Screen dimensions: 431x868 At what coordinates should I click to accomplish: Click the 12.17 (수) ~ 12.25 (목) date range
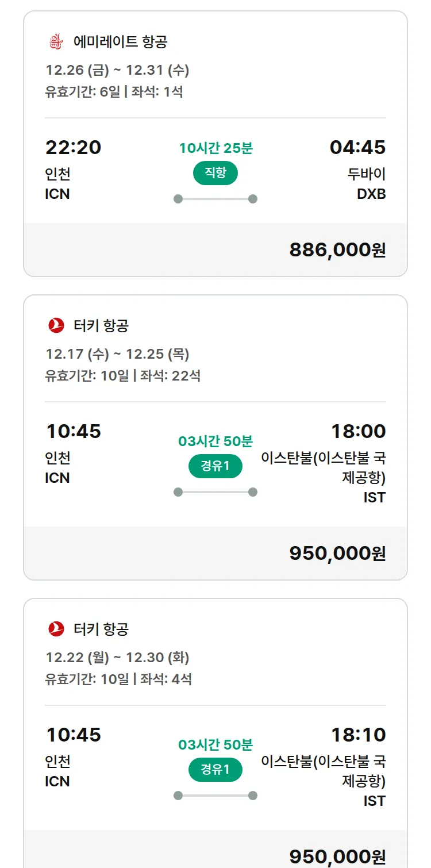point(117,354)
